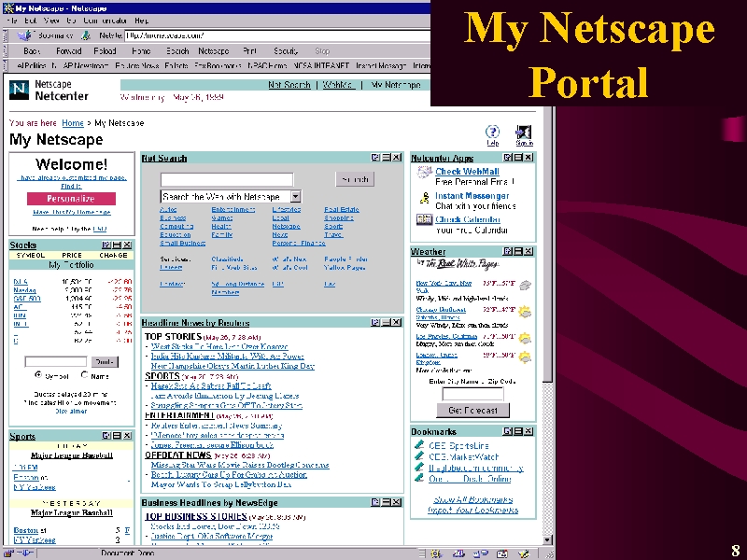Viewport: 747px width, 560px height.
Task: Follow the Home breadcrumb link
Action: pyautogui.click(x=73, y=123)
